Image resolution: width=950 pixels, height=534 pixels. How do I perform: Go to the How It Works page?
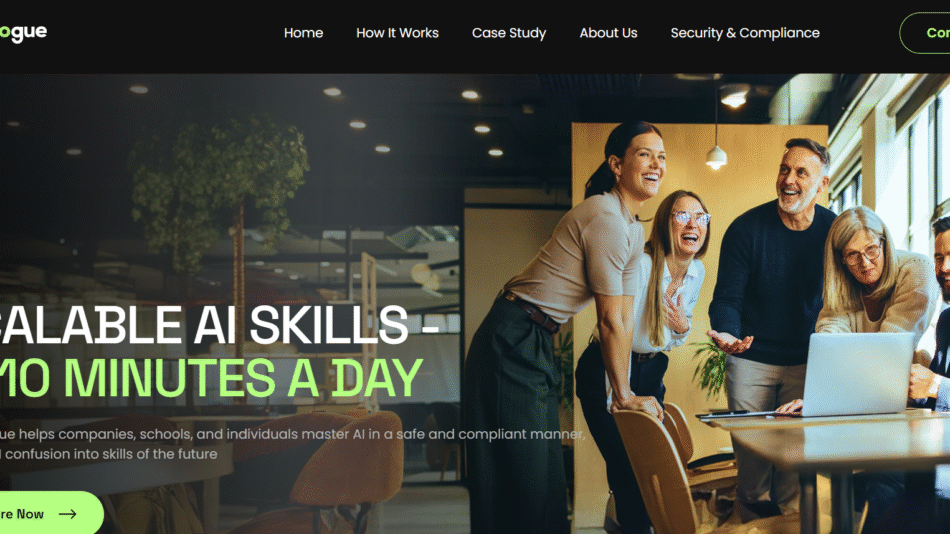click(x=397, y=33)
